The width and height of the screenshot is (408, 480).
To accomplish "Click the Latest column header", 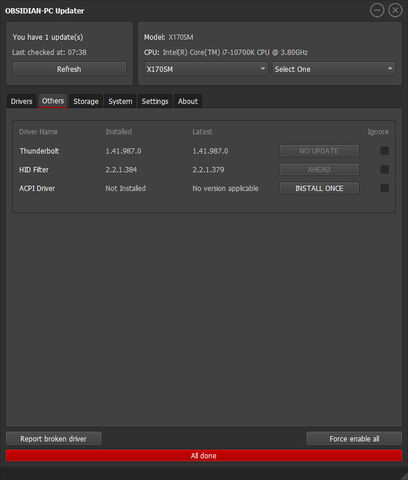I will click(x=202, y=132).
